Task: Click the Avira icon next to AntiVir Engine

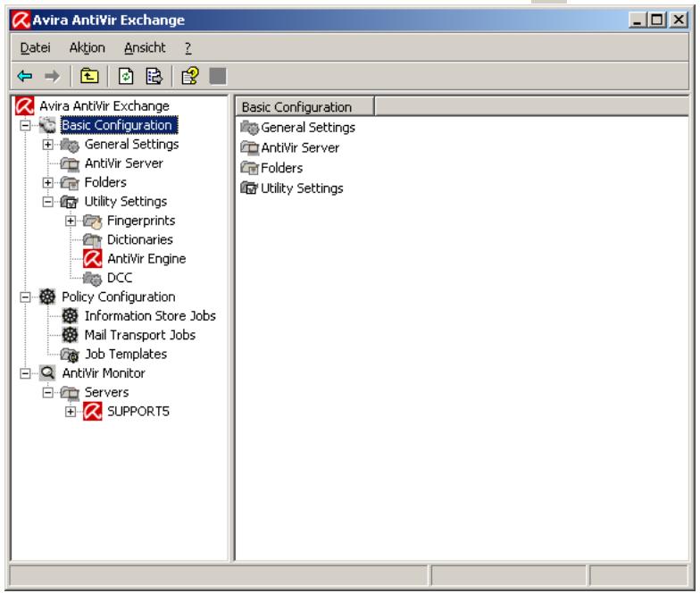Action: [x=93, y=259]
